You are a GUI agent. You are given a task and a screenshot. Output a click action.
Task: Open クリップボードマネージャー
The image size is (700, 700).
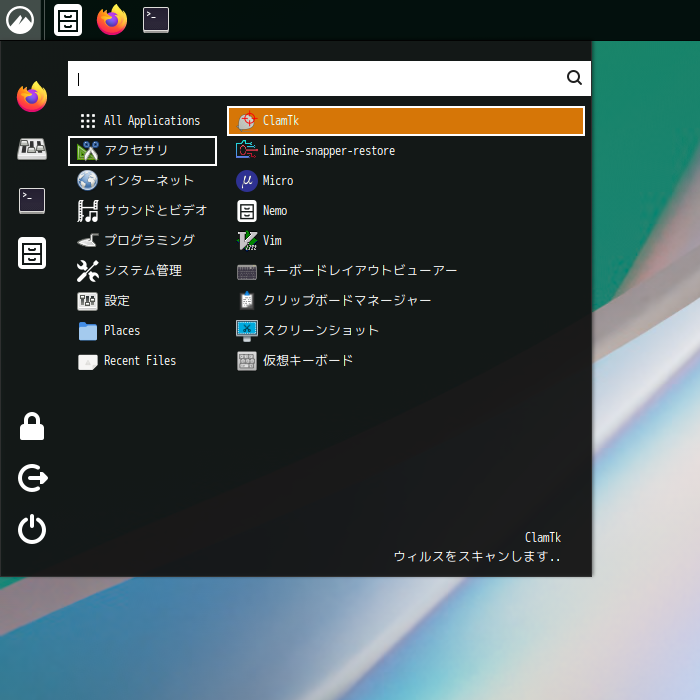(406, 301)
